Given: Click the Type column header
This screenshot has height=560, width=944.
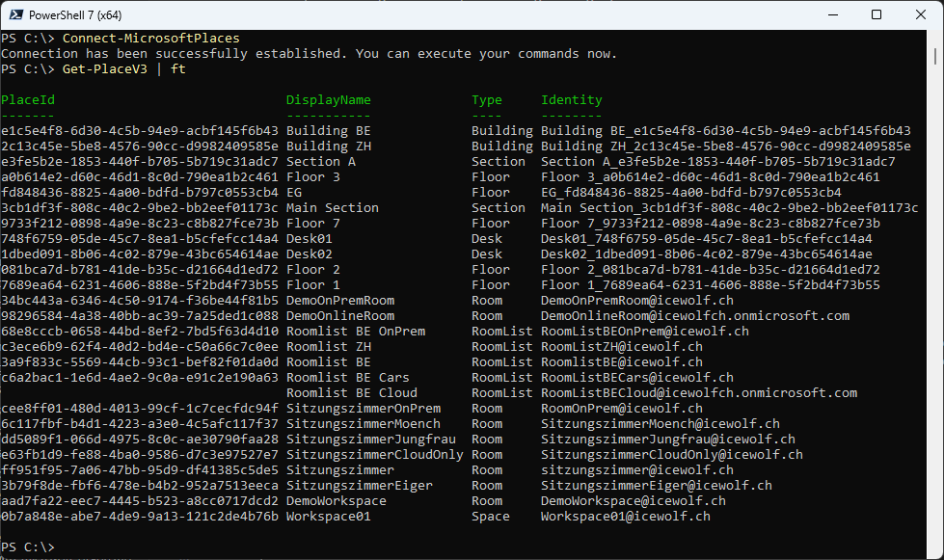Looking at the screenshot, I should (487, 100).
